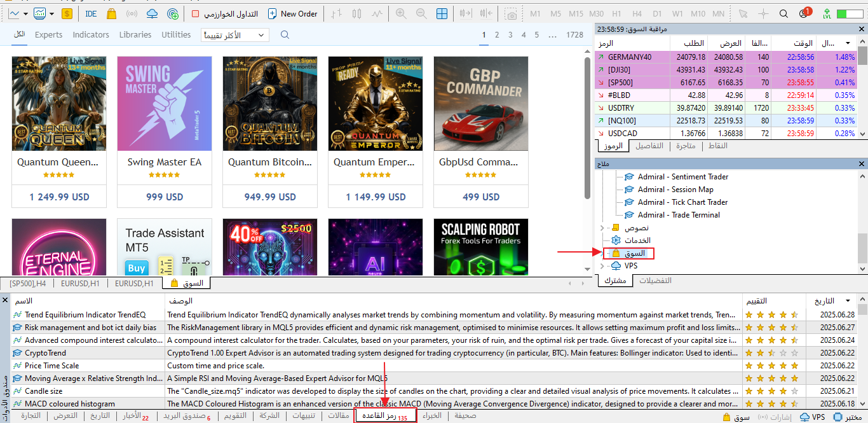Open GBP Commander product thumbnail

[x=481, y=103]
